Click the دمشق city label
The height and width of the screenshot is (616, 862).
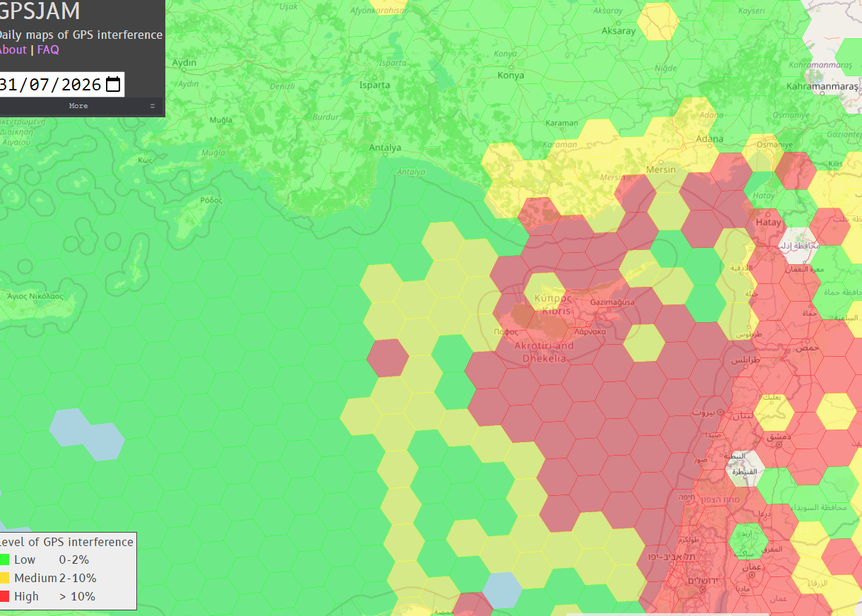[x=777, y=437]
